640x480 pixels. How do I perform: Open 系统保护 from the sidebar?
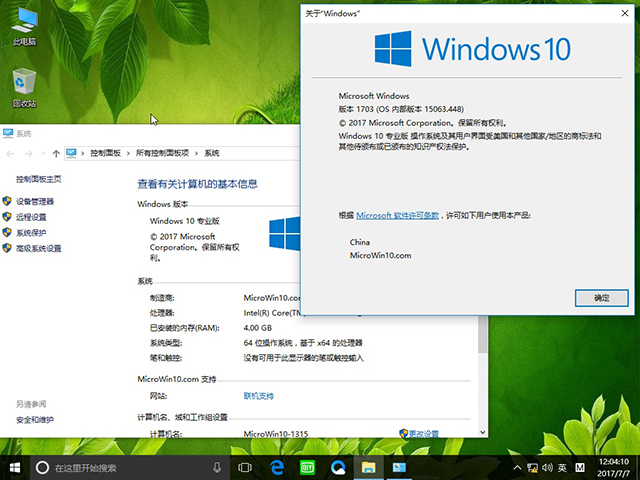pos(31,233)
